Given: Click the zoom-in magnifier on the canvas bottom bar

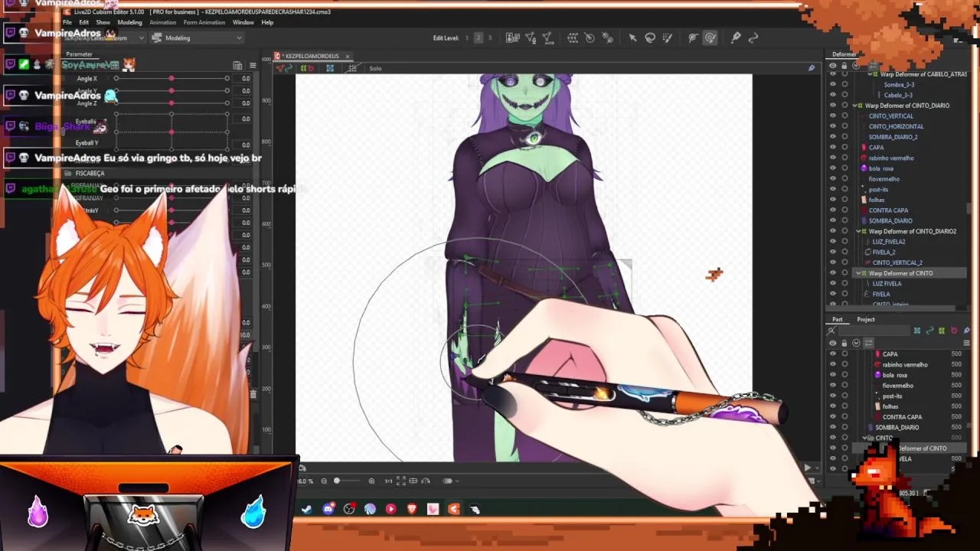Looking at the screenshot, I should tap(371, 481).
